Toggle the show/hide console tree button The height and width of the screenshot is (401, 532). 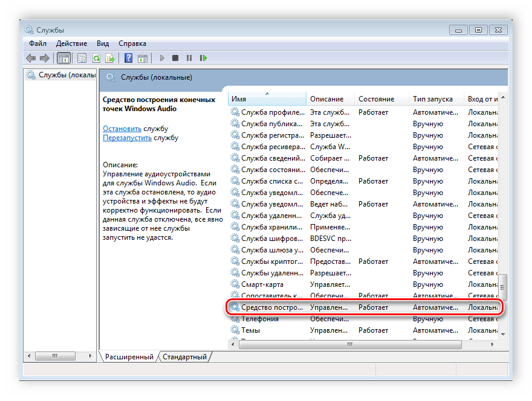[x=63, y=58]
